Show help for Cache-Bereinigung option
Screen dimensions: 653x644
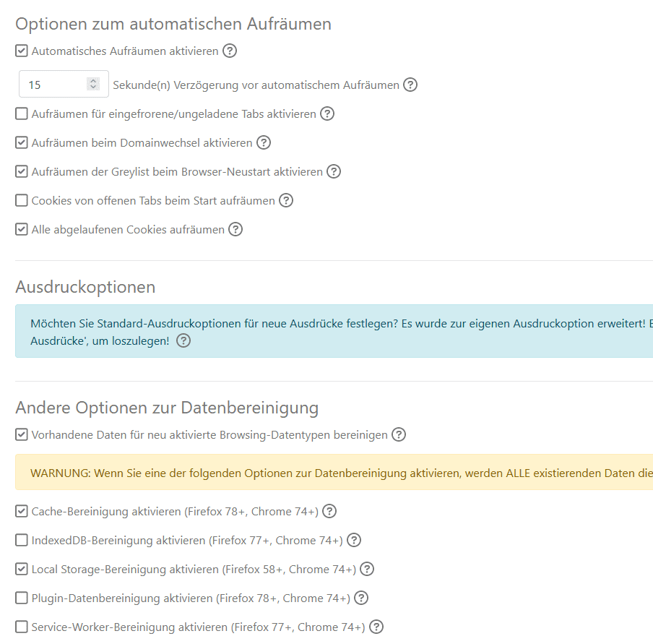click(329, 511)
